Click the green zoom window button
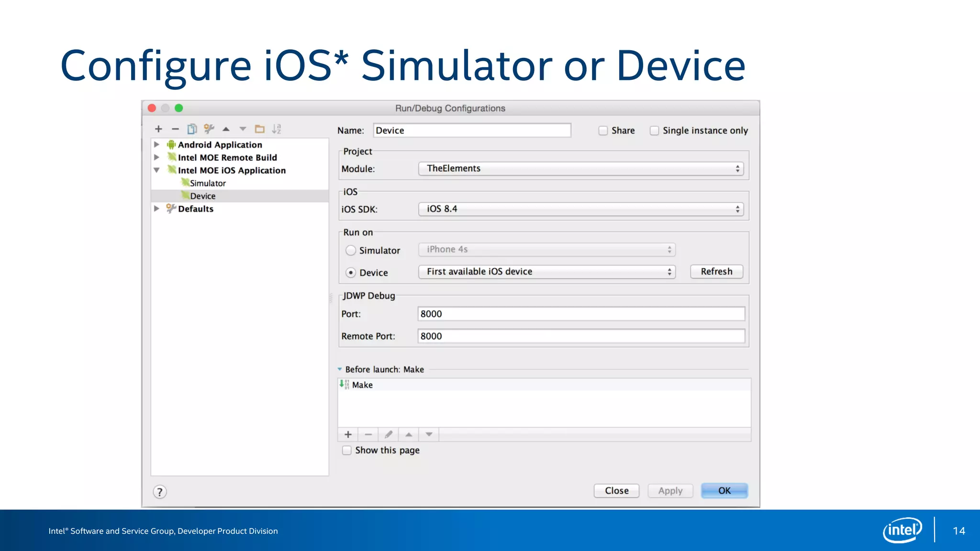This screenshot has height=551, width=980. pyautogui.click(x=178, y=108)
